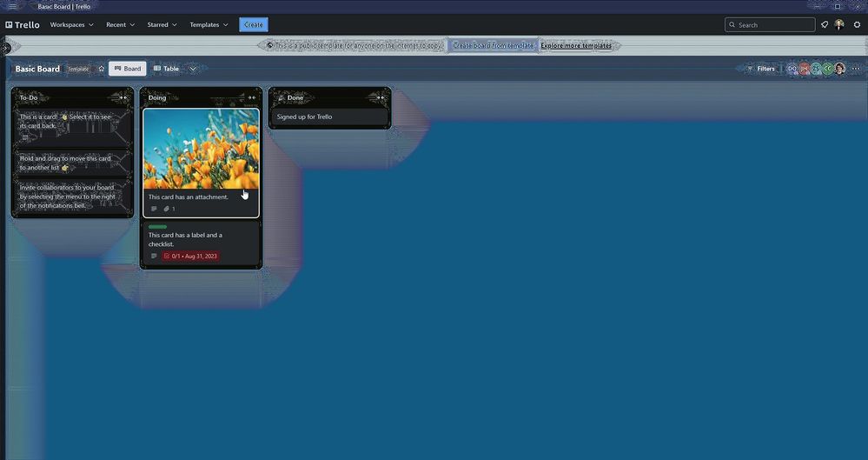The height and width of the screenshot is (460, 868).
Task: Click the description icon on 'This is a card!'
Action: (x=25, y=137)
